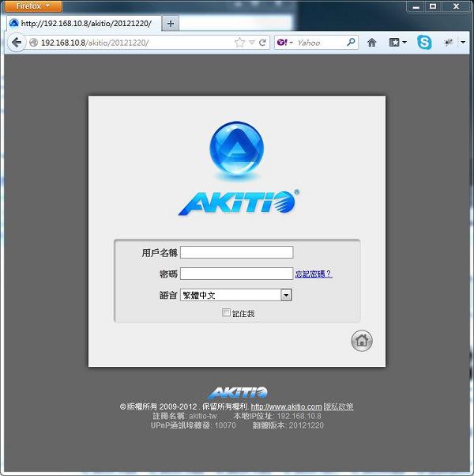This screenshot has width=474, height=476.
Task: Click the blue Akitio sphere logo
Action: (x=236, y=150)
